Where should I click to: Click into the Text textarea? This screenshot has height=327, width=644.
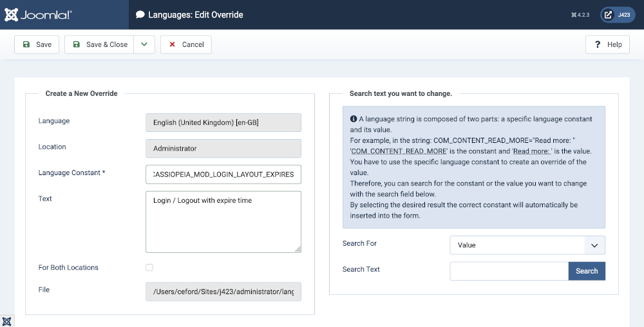pyautogui.click(x=223, y=221)
